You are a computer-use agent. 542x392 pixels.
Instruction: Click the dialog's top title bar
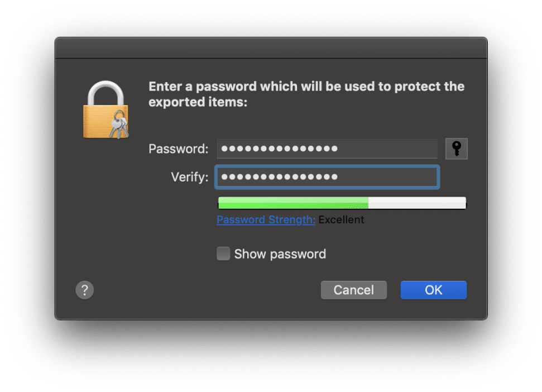point(271,48)
